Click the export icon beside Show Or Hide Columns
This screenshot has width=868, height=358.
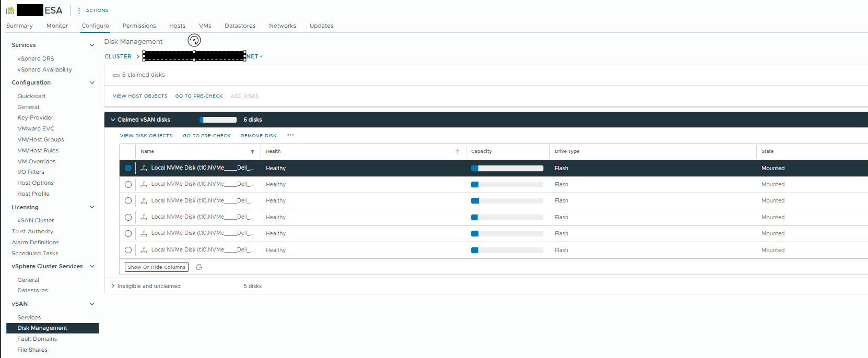click(199, 267)
